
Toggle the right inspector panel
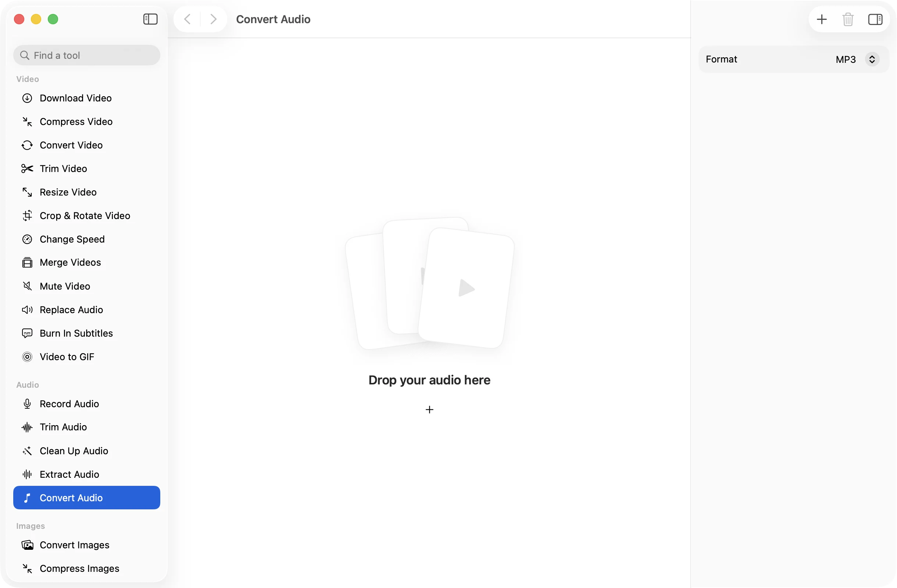point(875,19)
